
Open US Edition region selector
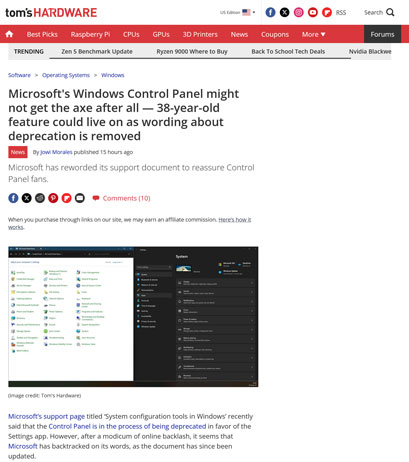pyautogui.click(x=237, y=12)
